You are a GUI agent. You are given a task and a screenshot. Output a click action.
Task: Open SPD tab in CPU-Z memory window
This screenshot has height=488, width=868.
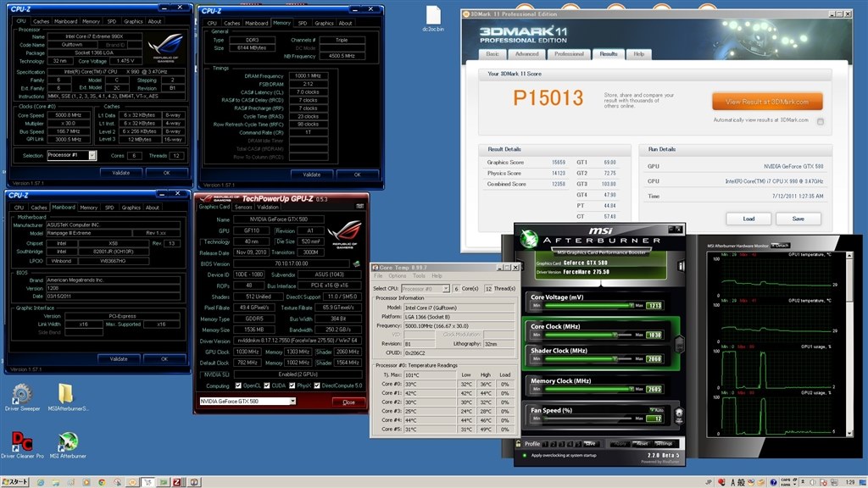click(x=303, y=23)
